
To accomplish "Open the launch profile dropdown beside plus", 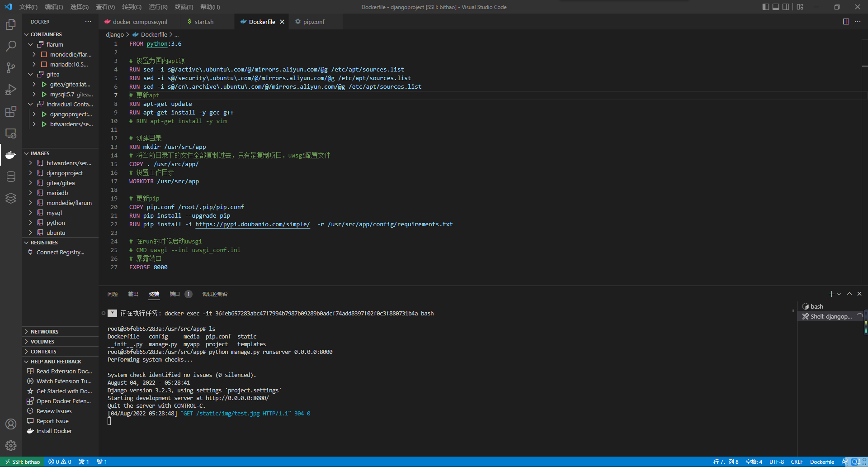I will 839,294.
